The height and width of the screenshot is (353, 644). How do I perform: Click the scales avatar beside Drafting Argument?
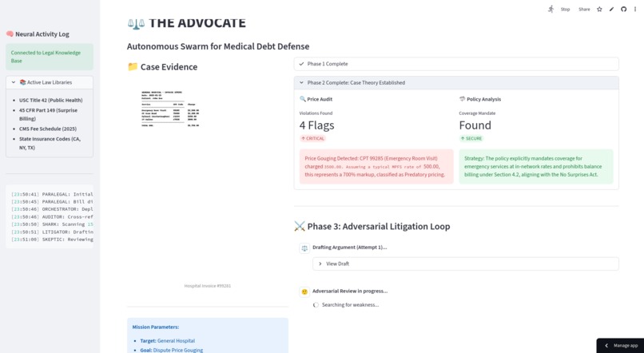pos(304,248)
